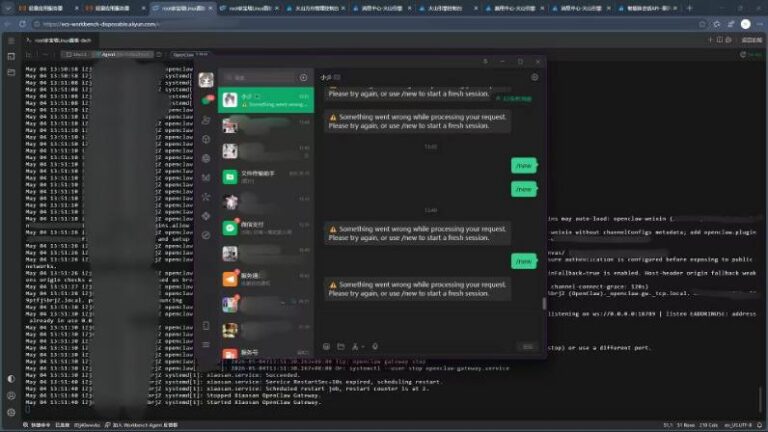Select the Shell tab in Workbench toolbar
Viewport: 768px width, 432px height.
pos(77,54)
